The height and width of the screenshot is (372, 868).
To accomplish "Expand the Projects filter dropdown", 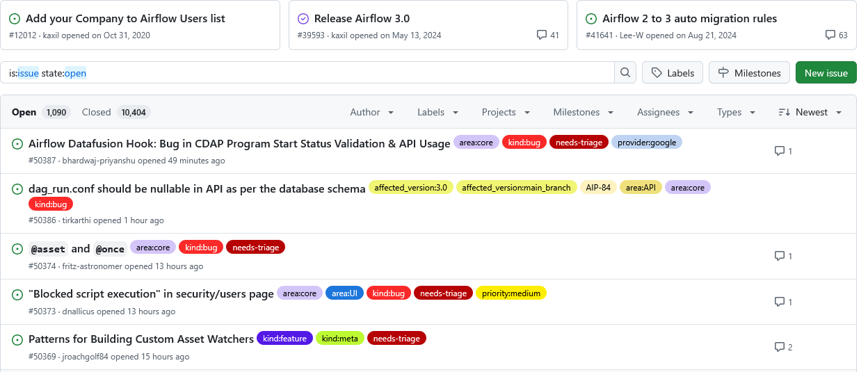I will click(506, 112).
